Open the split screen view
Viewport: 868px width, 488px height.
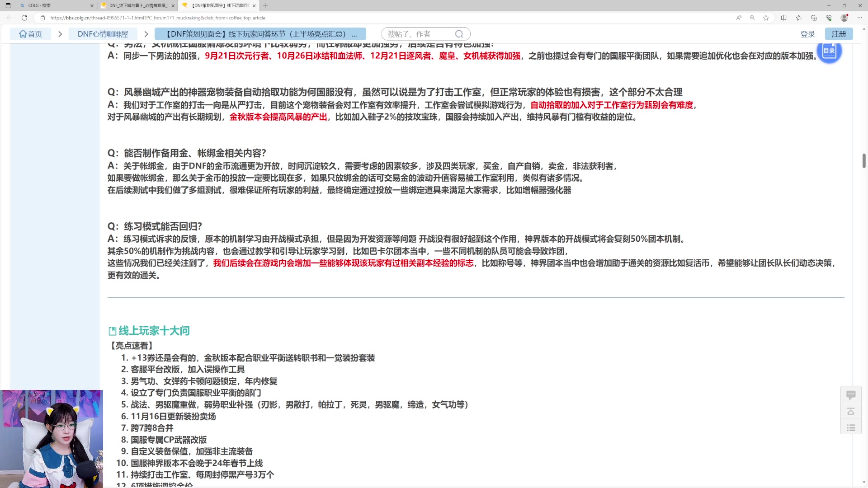(x=783, y=18)
